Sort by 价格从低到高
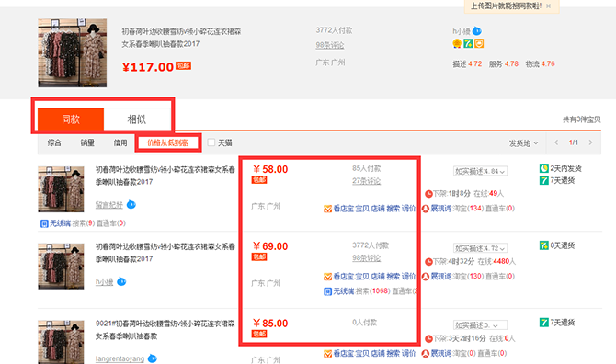 [x=167, y=142]
